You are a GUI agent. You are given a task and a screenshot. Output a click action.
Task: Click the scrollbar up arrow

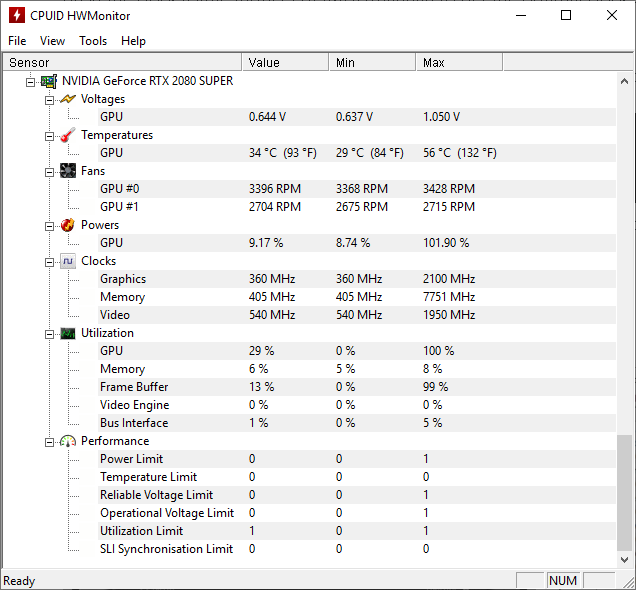click(625, 81)
